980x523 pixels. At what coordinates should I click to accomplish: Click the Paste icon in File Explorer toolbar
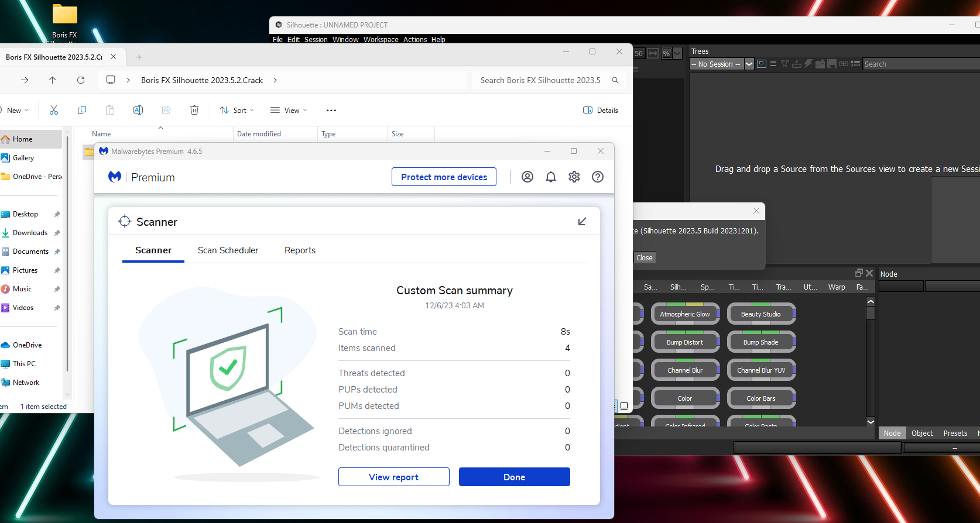tap(110, 110)
